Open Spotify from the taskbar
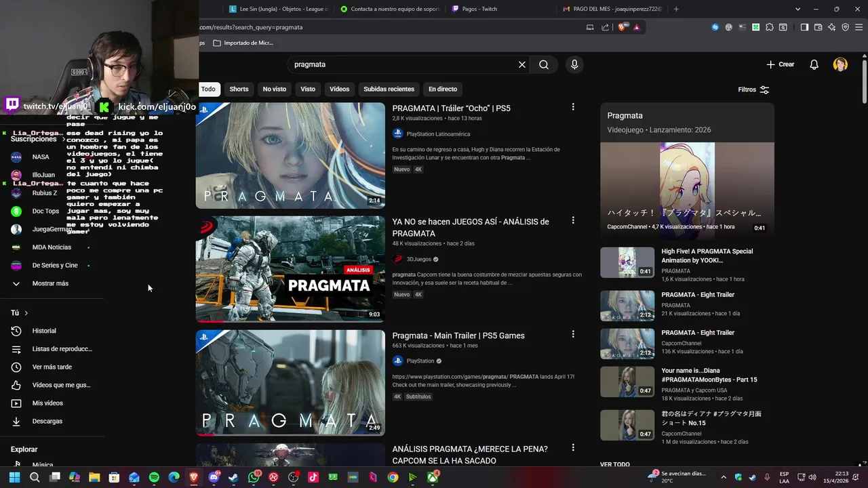 [154, 477]
